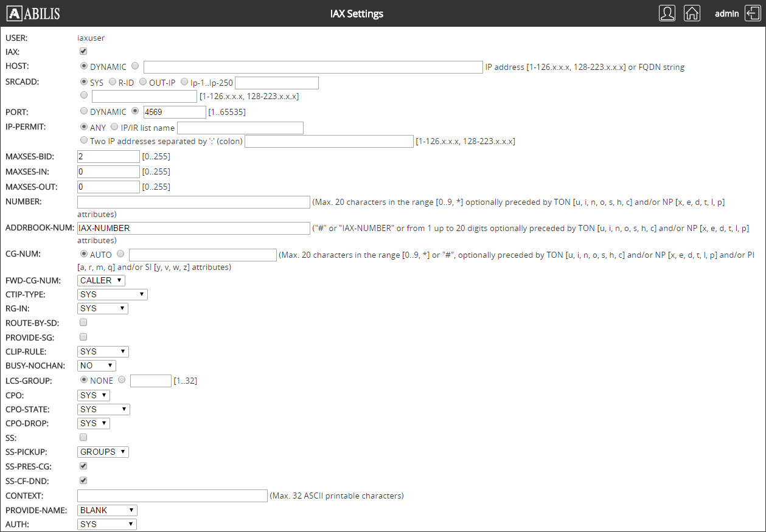Enable the PROVIDE-SG checkbox
Screen dimensions: 766x532
pyautogui.click(x=83, y=337)
